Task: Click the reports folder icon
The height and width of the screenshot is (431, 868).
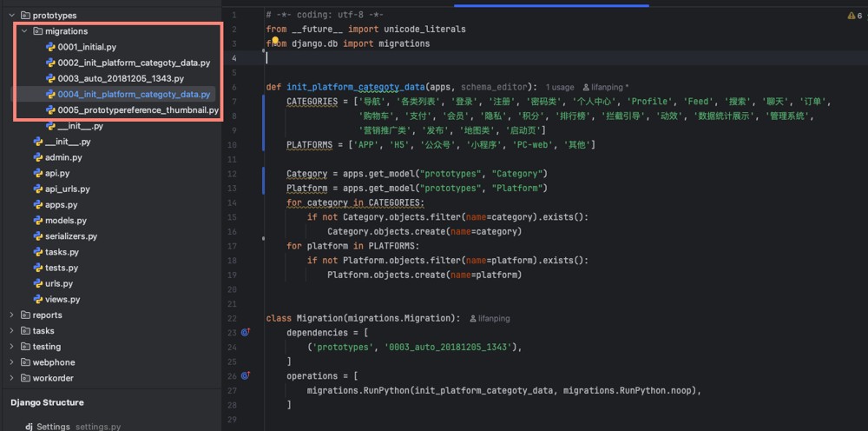Action: click(x=25, y=315)
